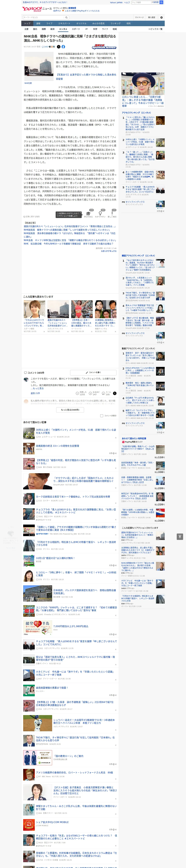Select the ランキング tab
The width and height of the screenshot is (186, 868).
[115, 24]
